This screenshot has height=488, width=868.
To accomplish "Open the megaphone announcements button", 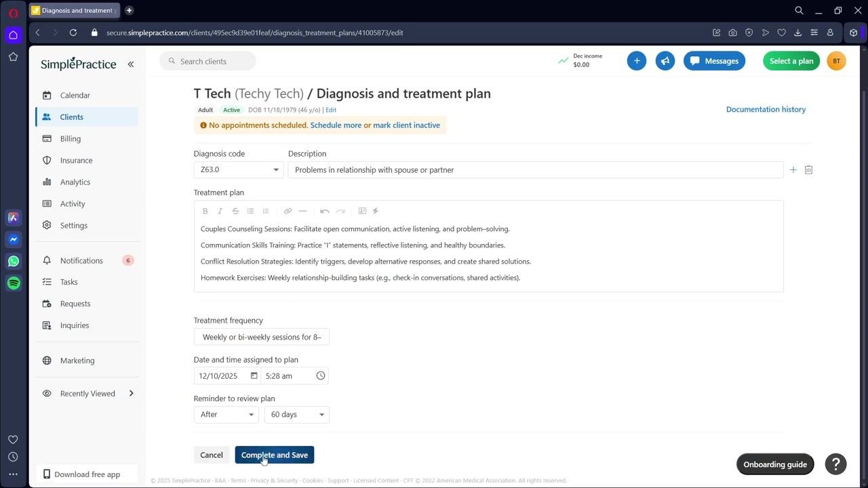I will click(665, 61).
